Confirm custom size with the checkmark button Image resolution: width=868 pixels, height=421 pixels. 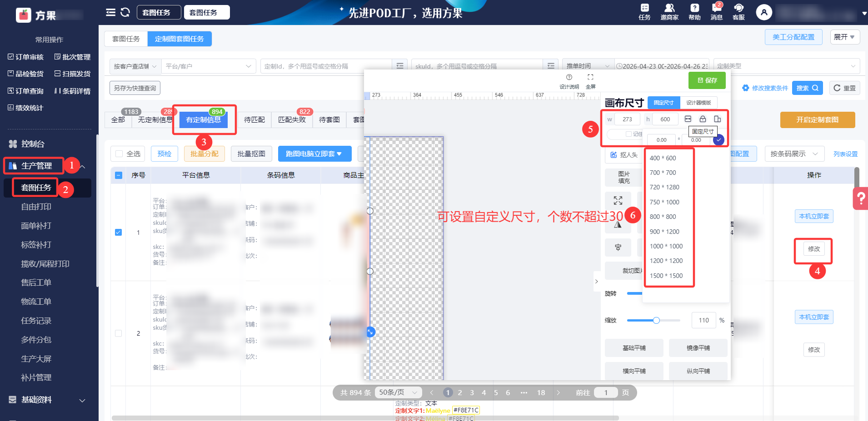[718, 140]
